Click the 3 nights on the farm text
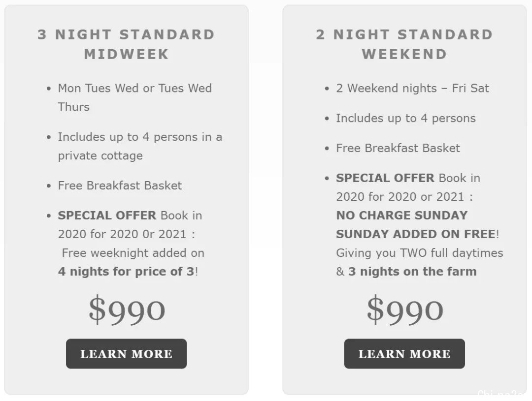This screenshot has height=401, width=532. [413, 272]
